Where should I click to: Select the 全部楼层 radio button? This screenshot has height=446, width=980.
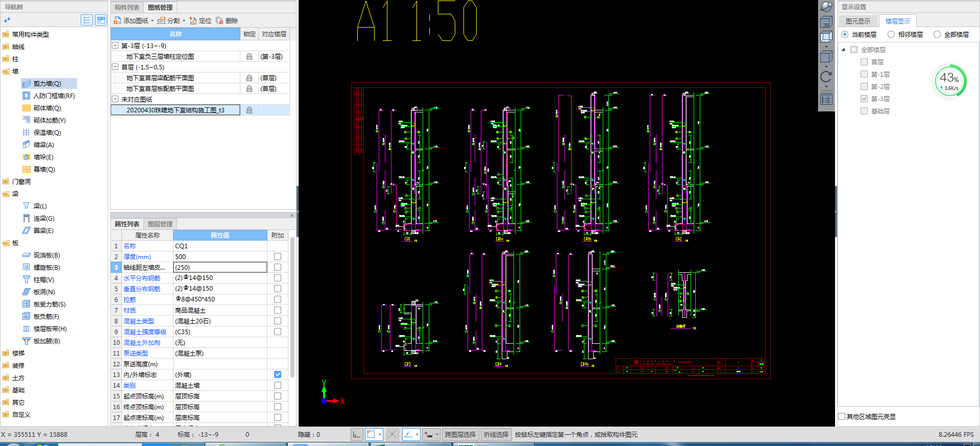tap(937, 34)
